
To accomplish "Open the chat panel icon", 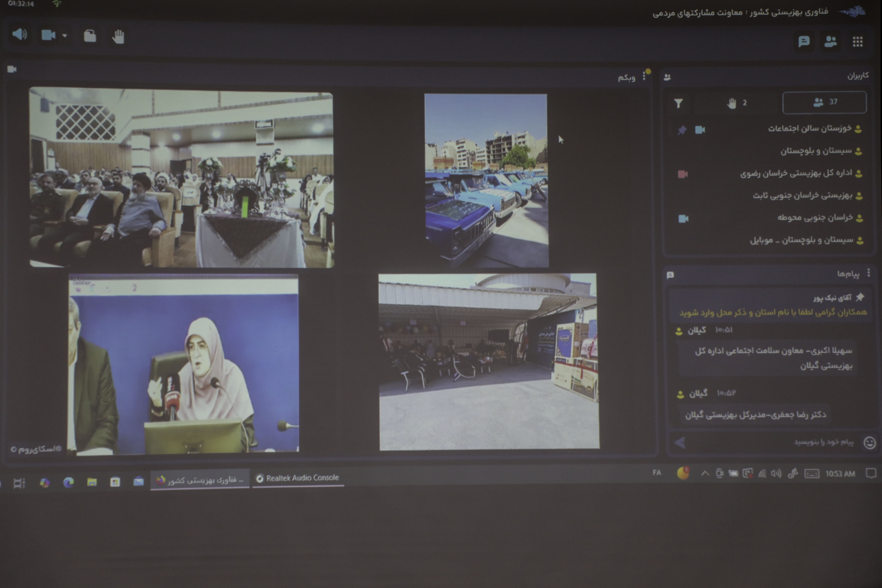I will [x=804, y=41].
